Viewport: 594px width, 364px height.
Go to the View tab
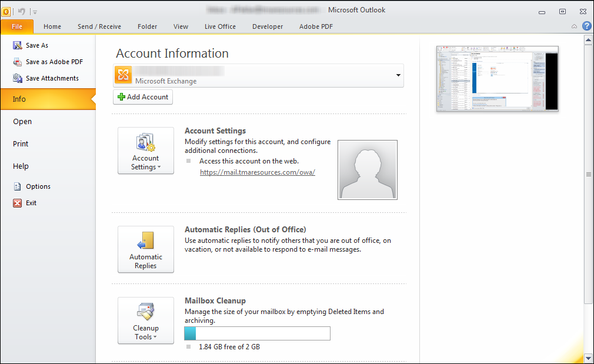click(x=181, y=26)
